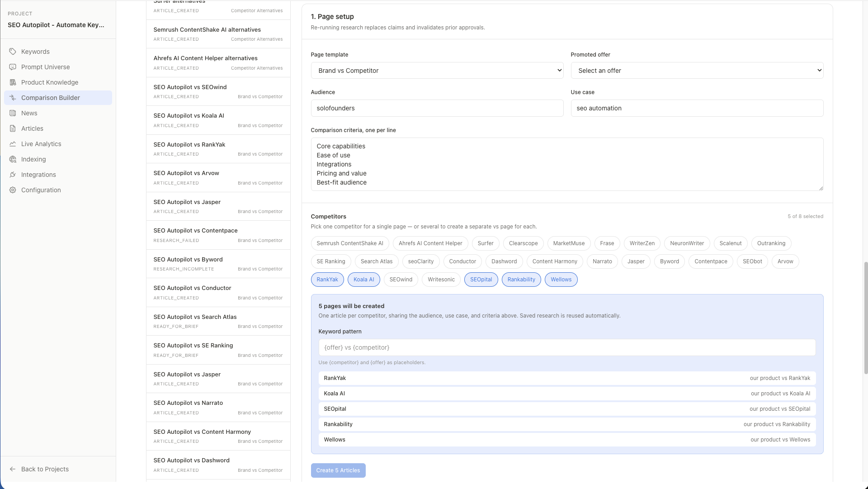Focus the Audience input field
Viewport: 868px width, 489px height.
[437, 108]
